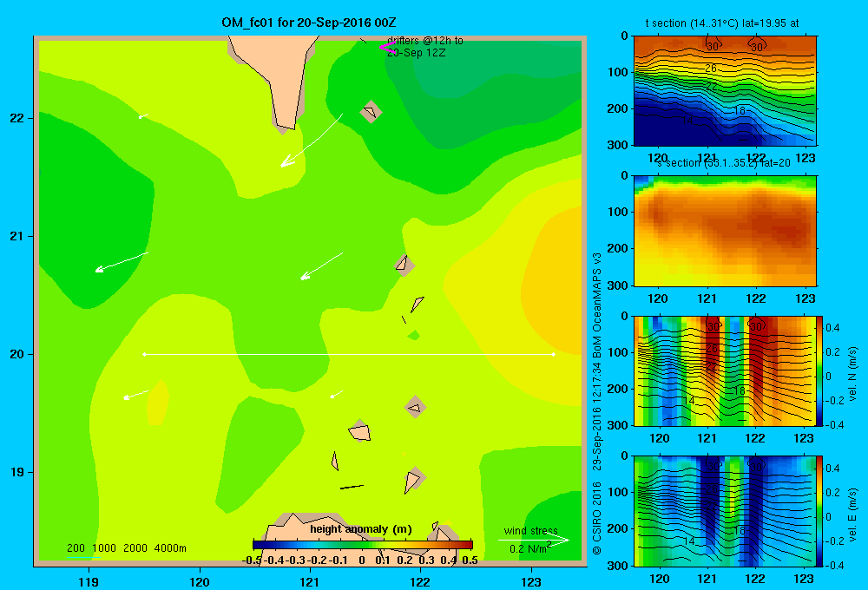
Task: Click the tiny wind arrow near 121.2E, 19.7N
Action: tap(337, 394)
